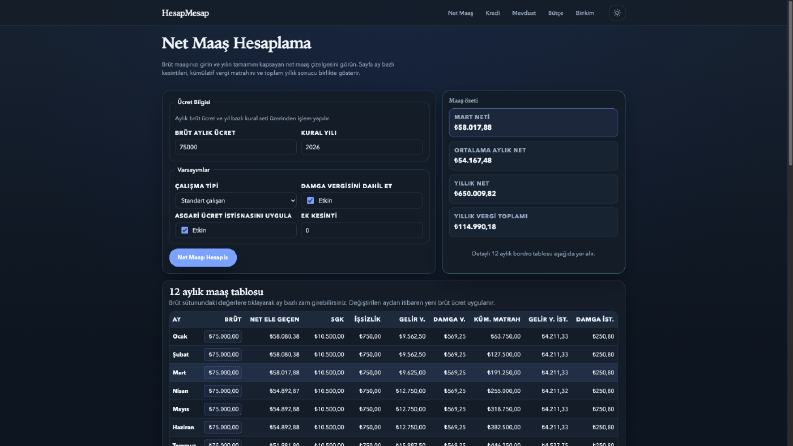Open the Mevzuat nav item
This screenshot has height=446, width=793.
coord(524,13)
